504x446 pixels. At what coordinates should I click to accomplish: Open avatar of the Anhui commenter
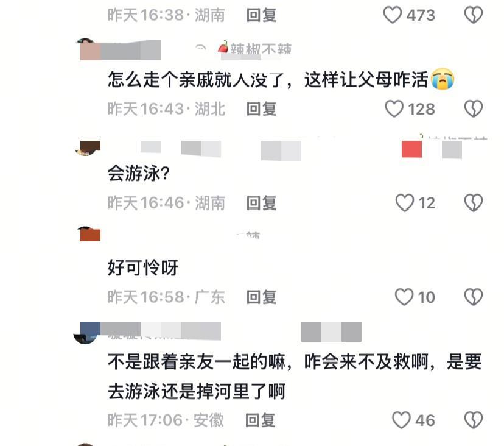[x=87, y=333]
